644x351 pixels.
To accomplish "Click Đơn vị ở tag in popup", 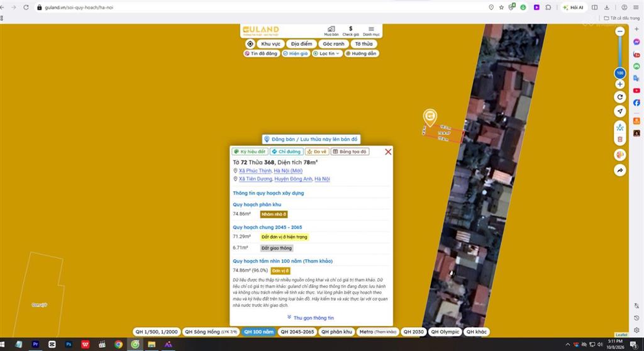I will coord(280,271).
